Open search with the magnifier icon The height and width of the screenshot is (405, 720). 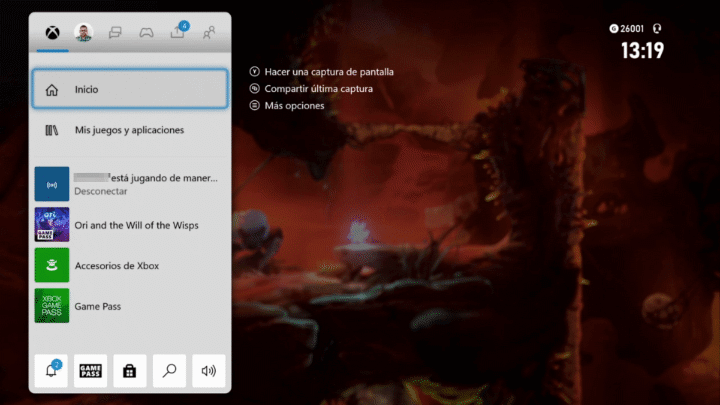[169, 371]
